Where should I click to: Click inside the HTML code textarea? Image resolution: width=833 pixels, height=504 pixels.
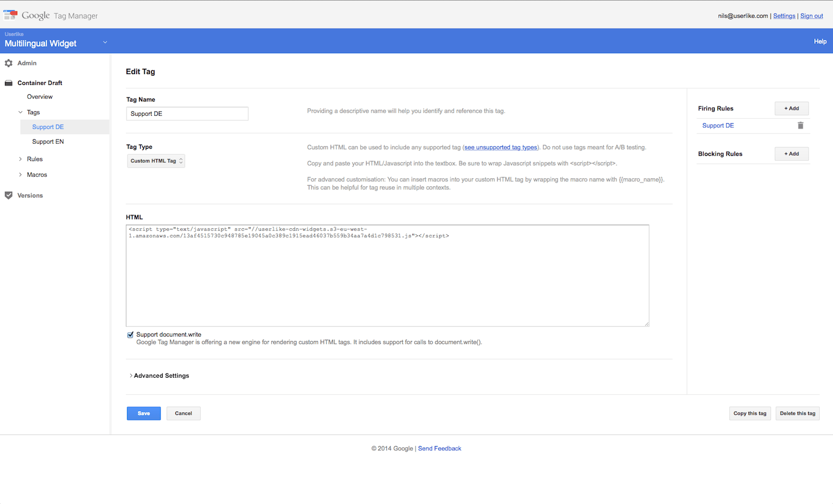pyautogui.click(x=388, y=276)
